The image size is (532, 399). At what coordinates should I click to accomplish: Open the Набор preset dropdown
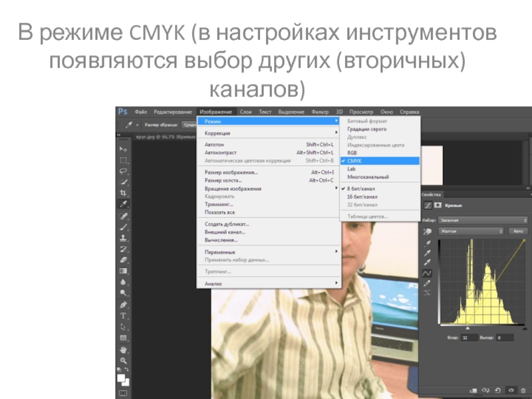(x=483, y=220)
